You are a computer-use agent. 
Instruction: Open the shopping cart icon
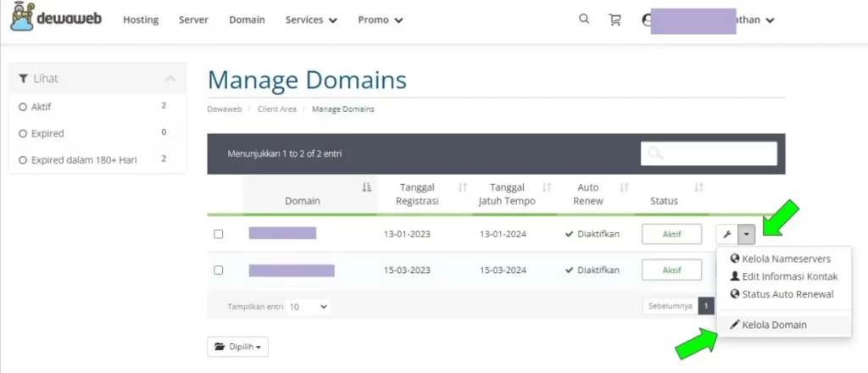point(615,19)
